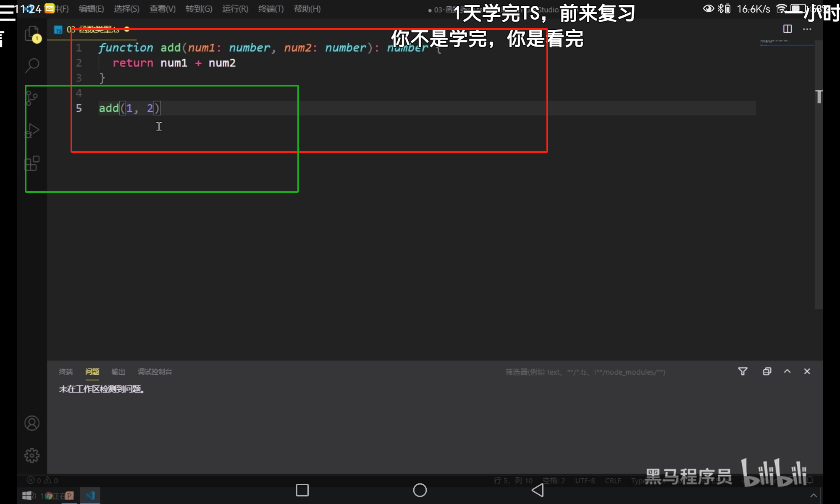Open the Explorer files icon
Screen dimensions: 840x504
tap(32, 34)
